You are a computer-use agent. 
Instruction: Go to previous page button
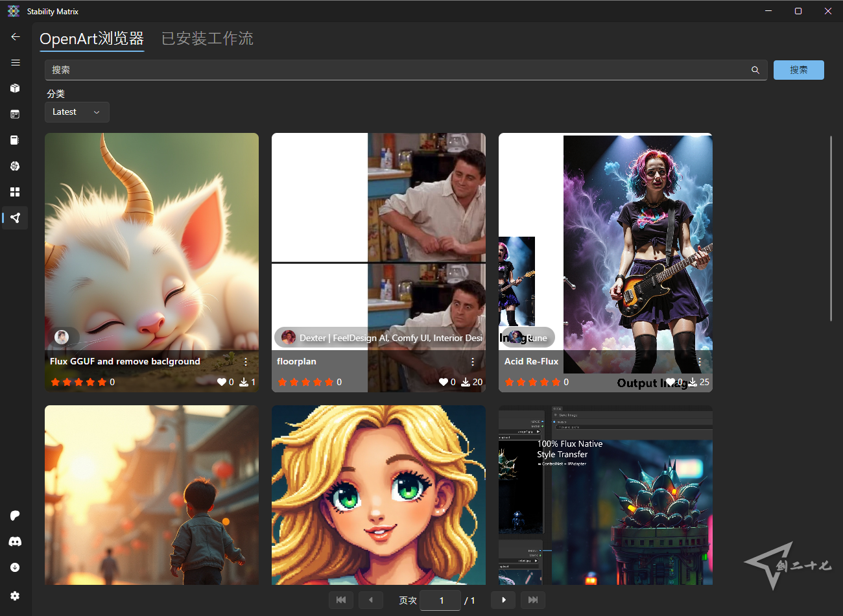[371, 600]
